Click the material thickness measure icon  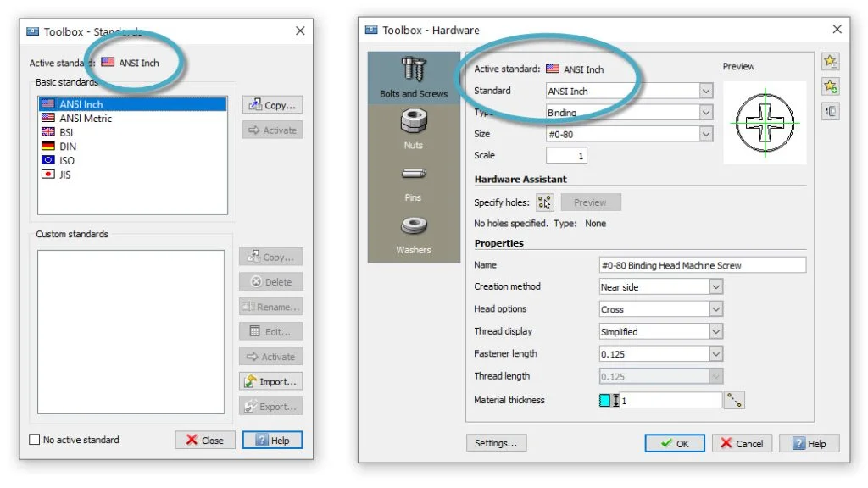(734, 401)
